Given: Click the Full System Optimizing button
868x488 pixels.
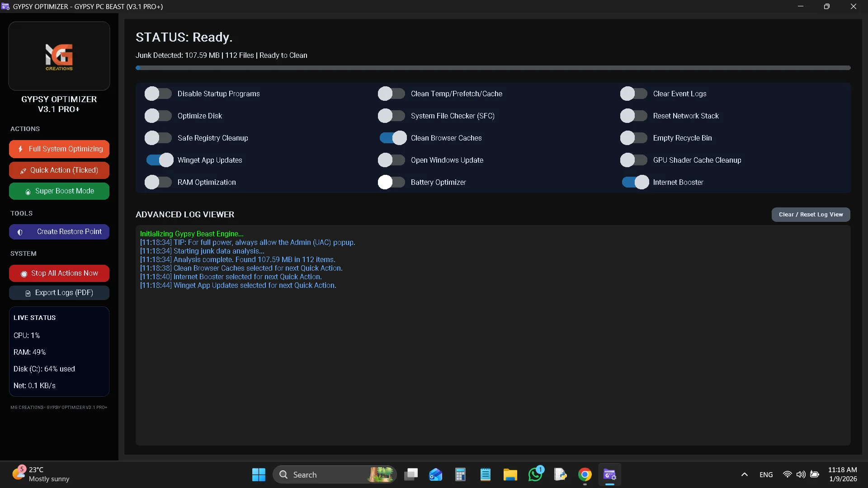Looking at the screenshot, I should [x=59, y=149].
